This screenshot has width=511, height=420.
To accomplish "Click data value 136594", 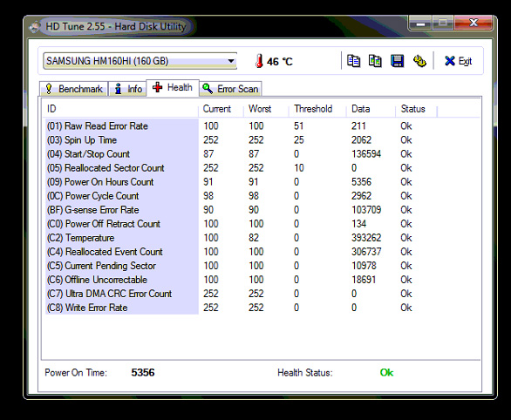I will [x=366, y=154].
